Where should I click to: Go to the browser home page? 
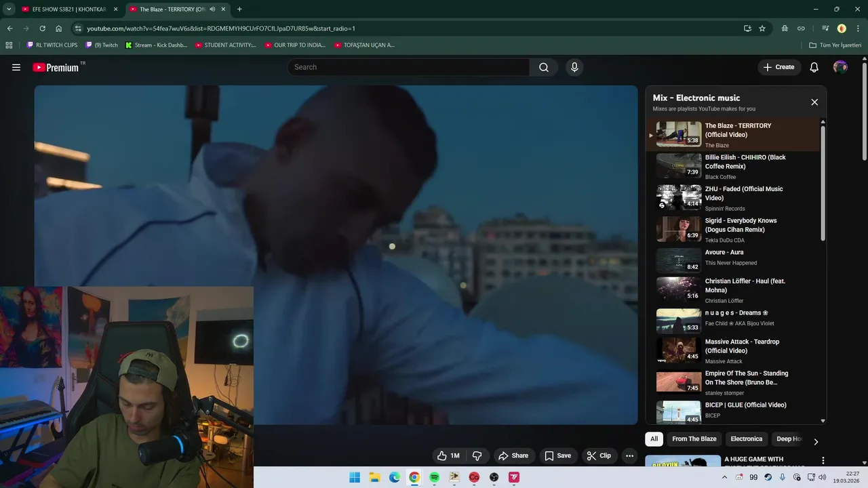pos(58,28)
